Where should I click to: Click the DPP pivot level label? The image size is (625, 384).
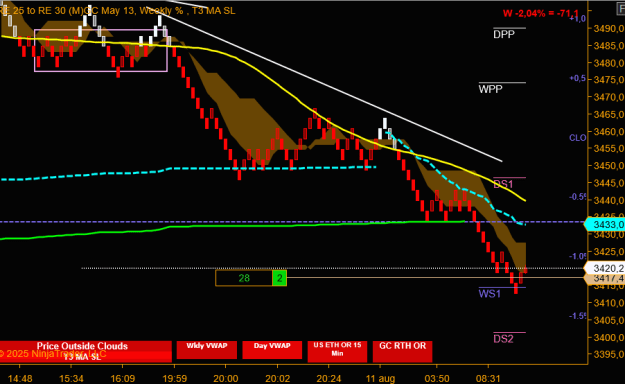(x=504, y=34)
